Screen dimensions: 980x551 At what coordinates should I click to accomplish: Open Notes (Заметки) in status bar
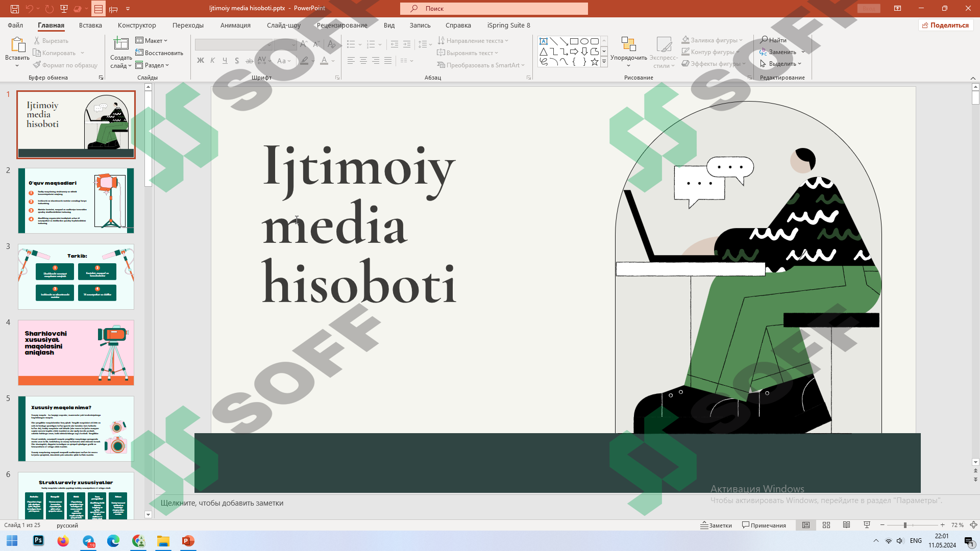click(x=716, y=525)
